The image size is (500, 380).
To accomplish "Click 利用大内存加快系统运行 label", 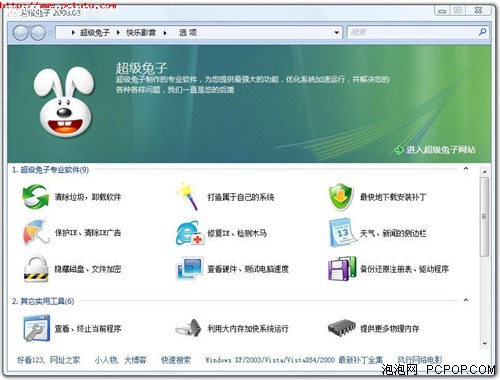I will point(248,329).
